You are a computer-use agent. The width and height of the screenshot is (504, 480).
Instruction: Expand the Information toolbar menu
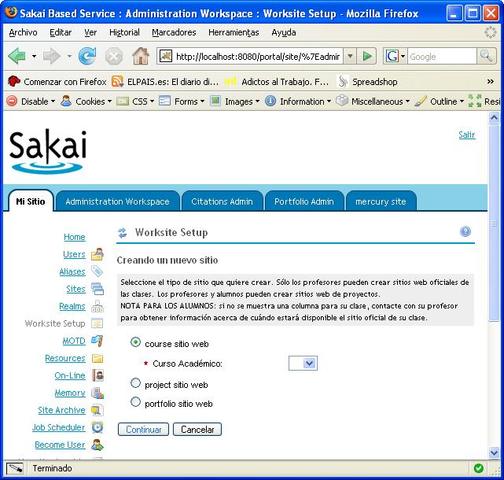[x=298, y=101]
